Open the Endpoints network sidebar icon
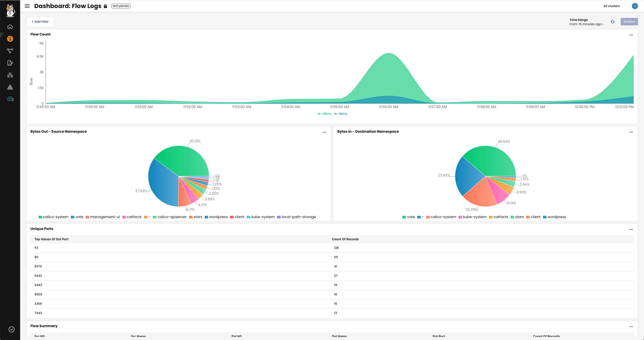This screenshot has width=644, height=340. (x=10, y=75)
